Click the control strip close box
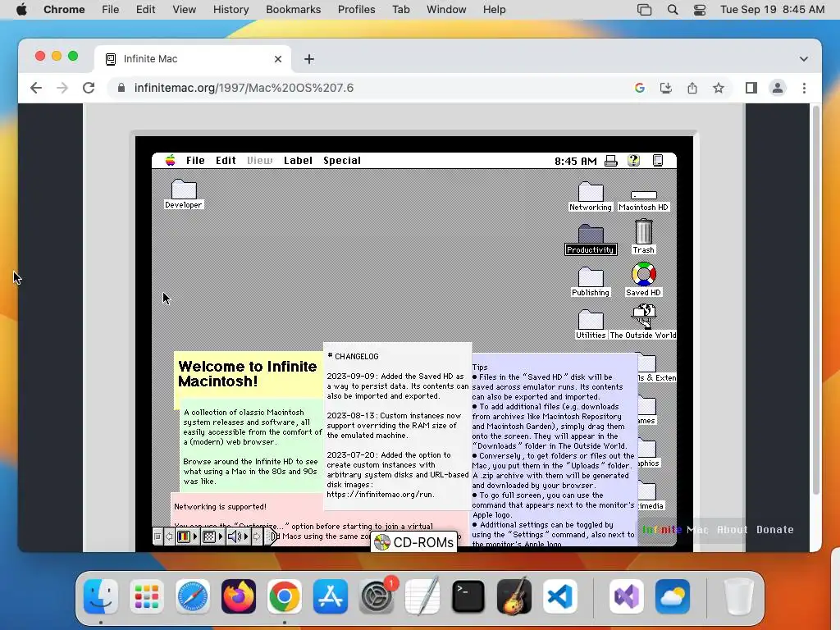 tap(157, 536)
